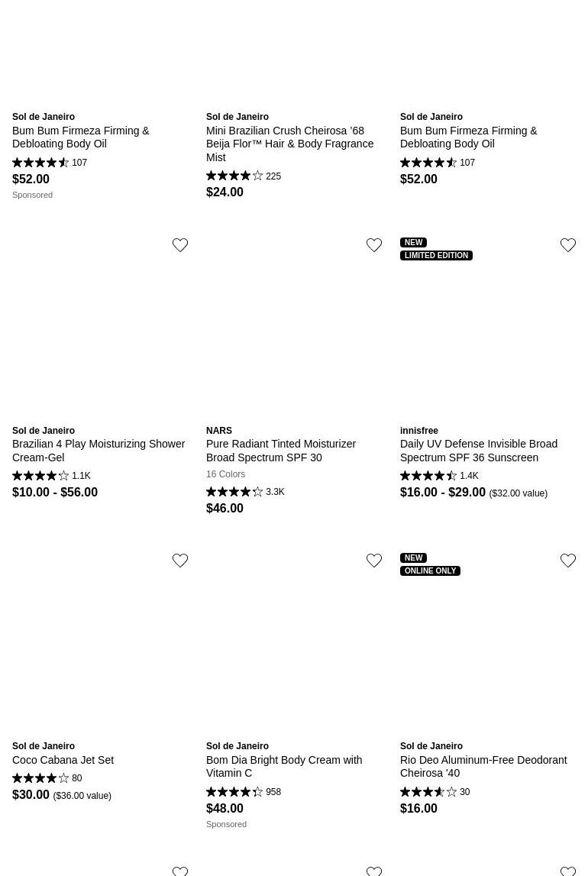Open Pure Radiant Tinted Moisturizer SPF 30
Viewport: 588px width, 876px height.
[281, 451]
